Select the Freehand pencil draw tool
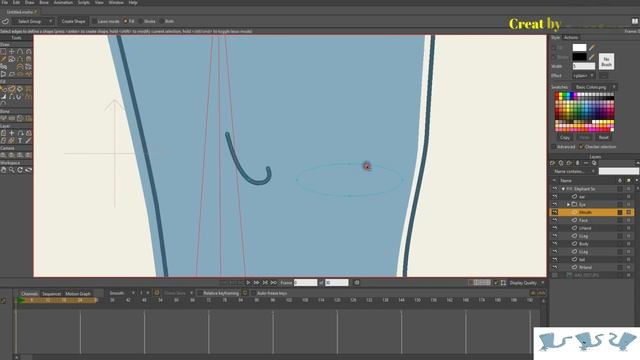This screenshot has width=640, height=360. (3, 59)
